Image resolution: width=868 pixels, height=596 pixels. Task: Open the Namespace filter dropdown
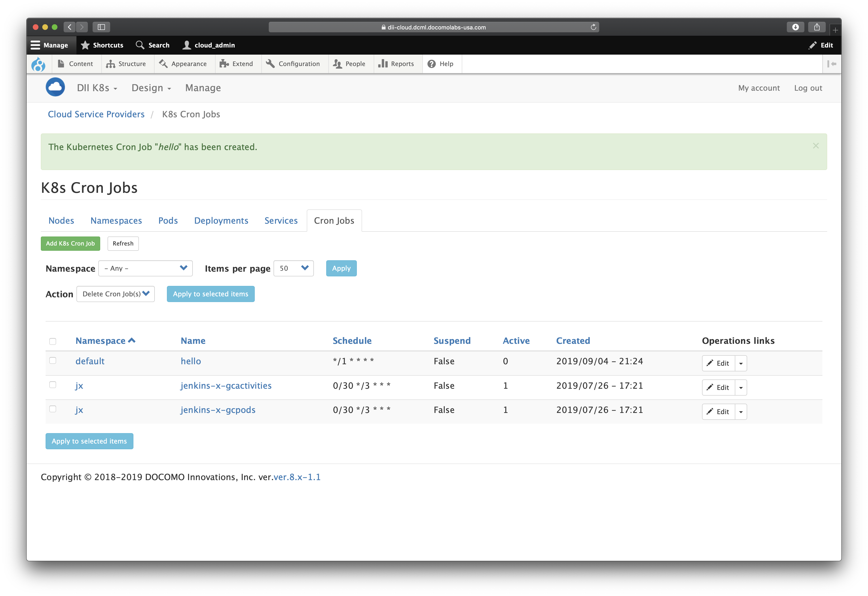145,268
